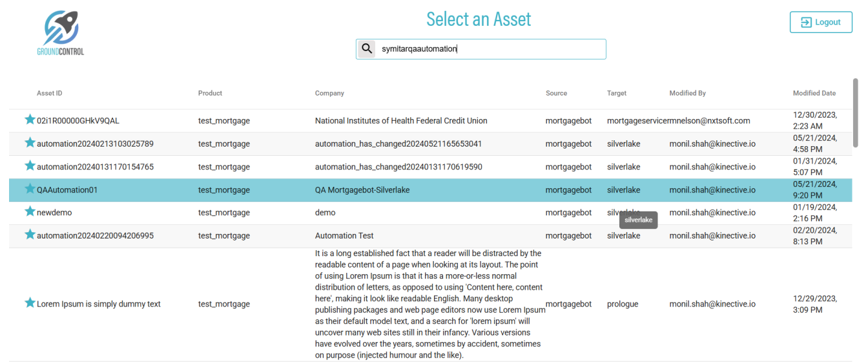Sort table by Company column header
The width and height of the screenshot is (868, 362).
[329, 93]
